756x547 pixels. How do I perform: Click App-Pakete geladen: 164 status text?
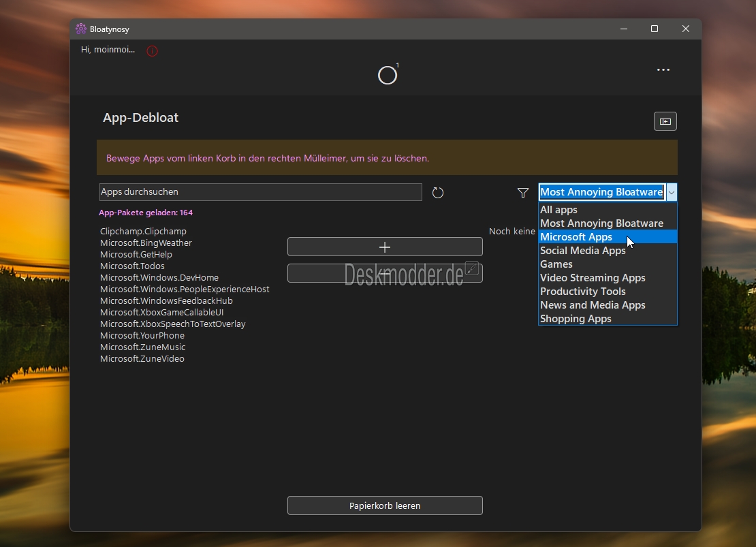pos(146,213)
